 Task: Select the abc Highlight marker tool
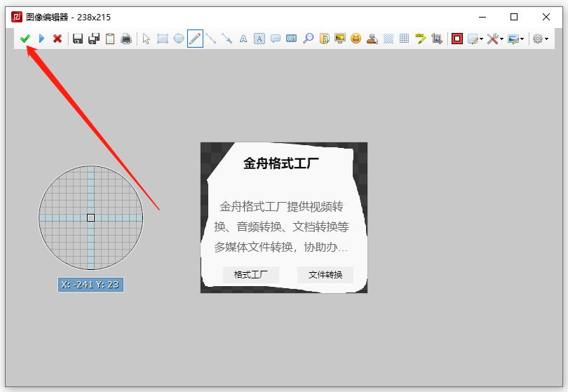420,39
